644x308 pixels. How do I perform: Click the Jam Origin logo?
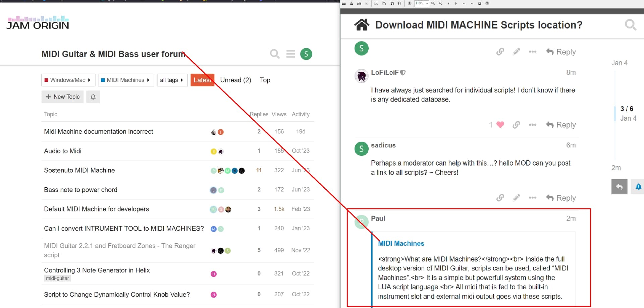point(38,22)
